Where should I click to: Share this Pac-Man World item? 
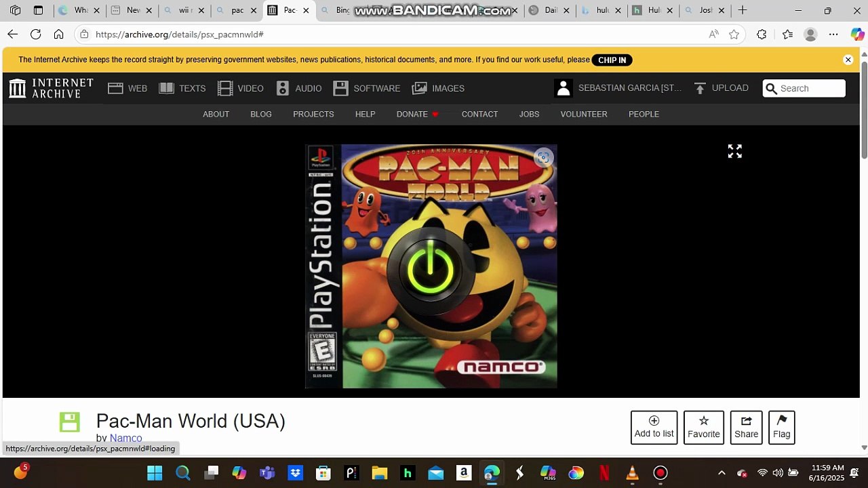tap(746, 428)
